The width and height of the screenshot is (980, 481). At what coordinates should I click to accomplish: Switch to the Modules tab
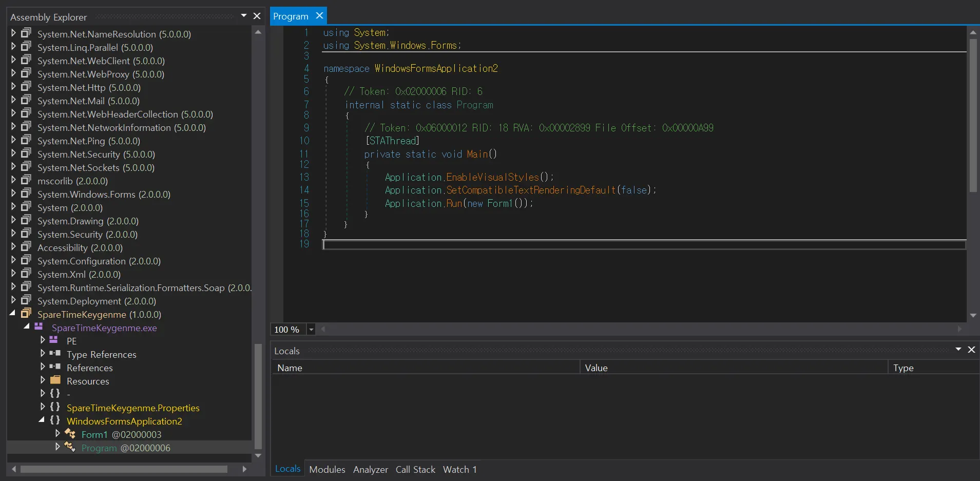click(x=327, y=469)
